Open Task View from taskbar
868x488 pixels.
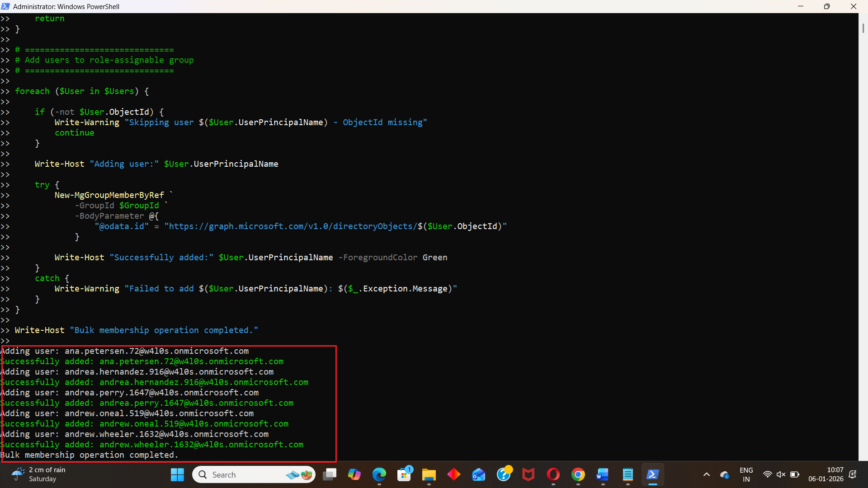click(x=330, y=474)
